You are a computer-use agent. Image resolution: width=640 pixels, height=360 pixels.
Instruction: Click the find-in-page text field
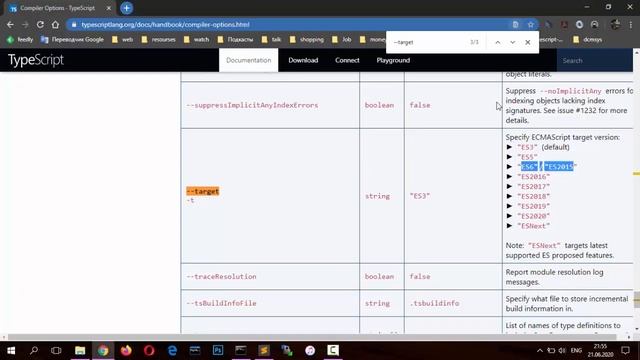tap(429, 42)
